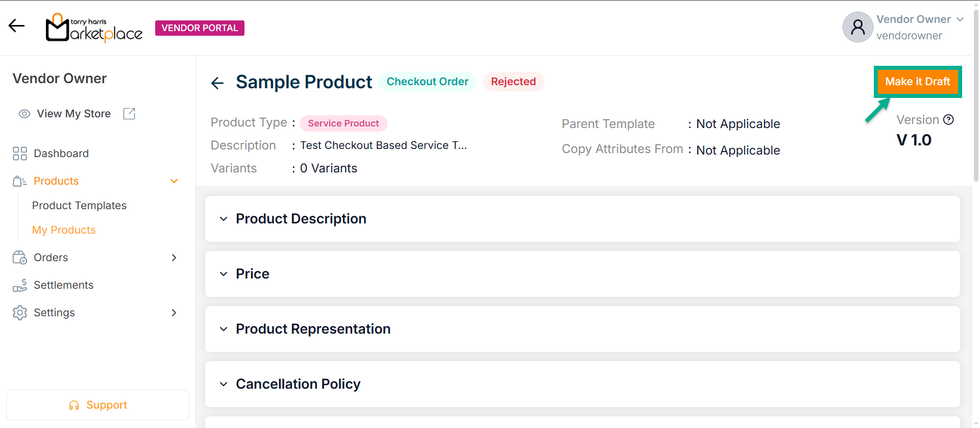The height and width of the screenshot is (428, 980).
Task: Click the top-left browser back arrow
Action: 16,26
